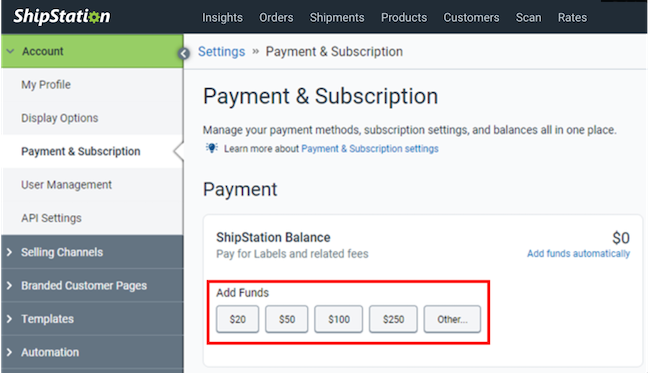Choose Other... funds amount

pyautogui.click(x=452, y=319)
